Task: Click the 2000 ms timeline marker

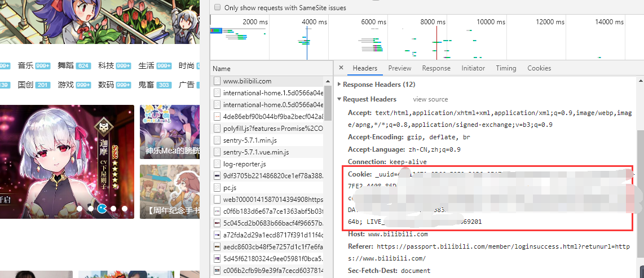Action: (255, 22)
